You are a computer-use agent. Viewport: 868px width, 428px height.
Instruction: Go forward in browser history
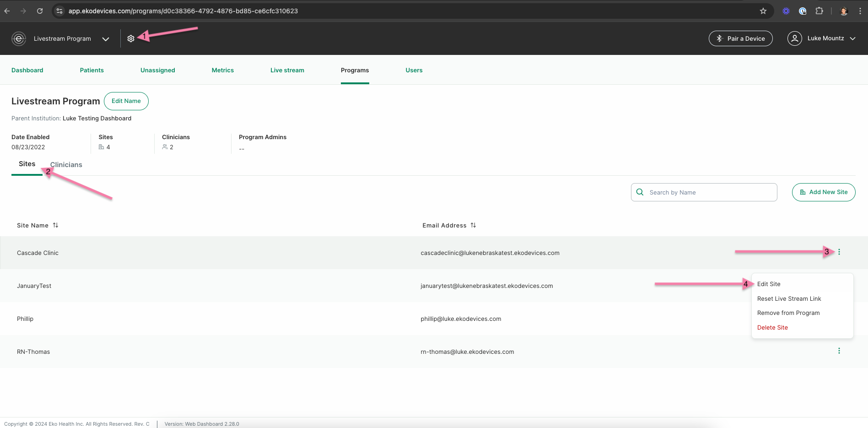point(23,11)
